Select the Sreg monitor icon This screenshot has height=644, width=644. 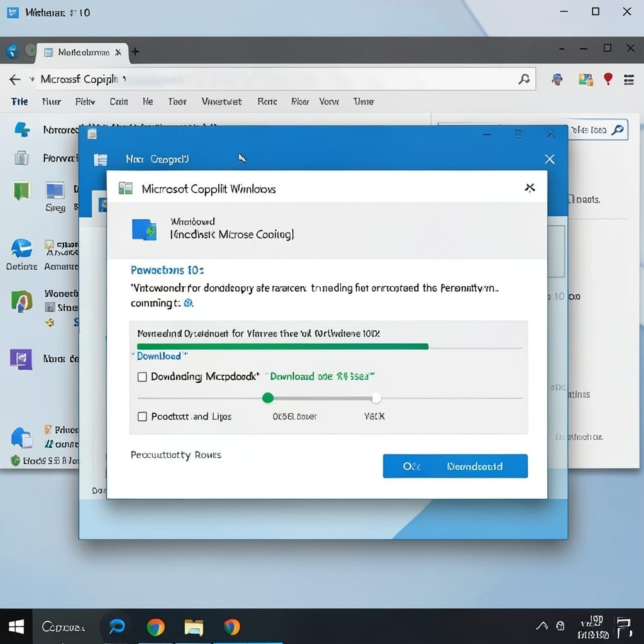coord(55,191)
